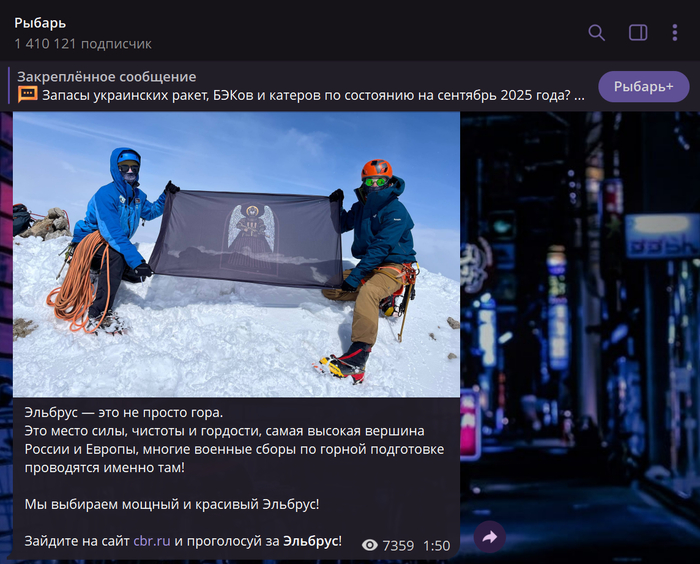700x564 pixels.
Task: Click the Рыбарь channel title
Action: pyautogui.click(x=40, y=23)
